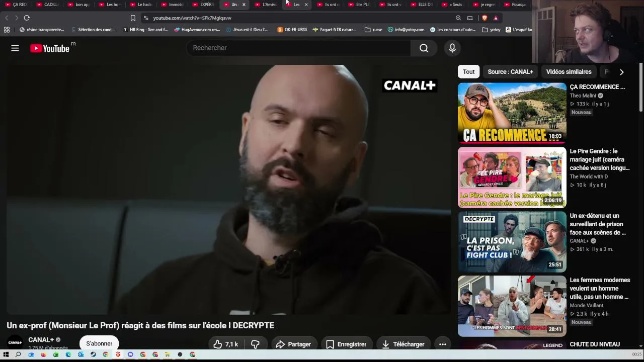Screen dimensions: 644x362
Task: Open the bookmarks apps grid icon
Action: tap(7, 30)
